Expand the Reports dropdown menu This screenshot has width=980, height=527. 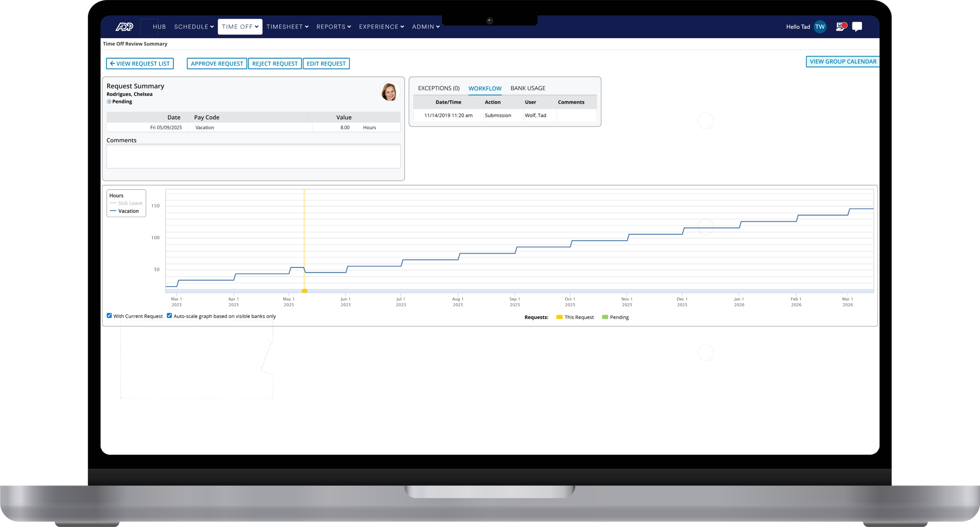tap(334, 27)
